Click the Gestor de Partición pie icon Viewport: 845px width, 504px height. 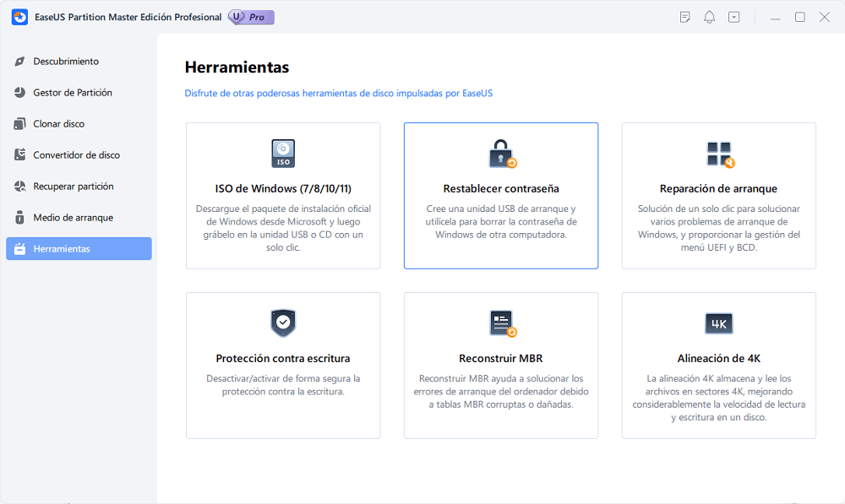[x=20, y=93]
